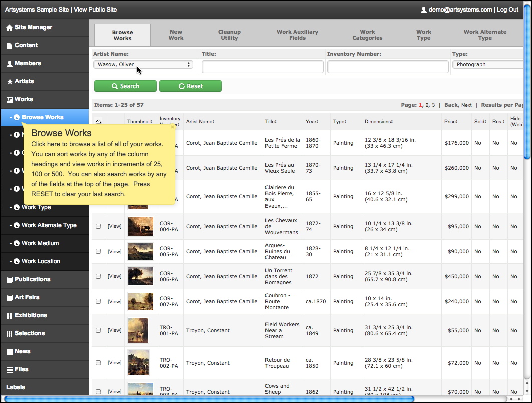Open Labels in the sidebar
This screenshot has height=403, width=532.
16,387
